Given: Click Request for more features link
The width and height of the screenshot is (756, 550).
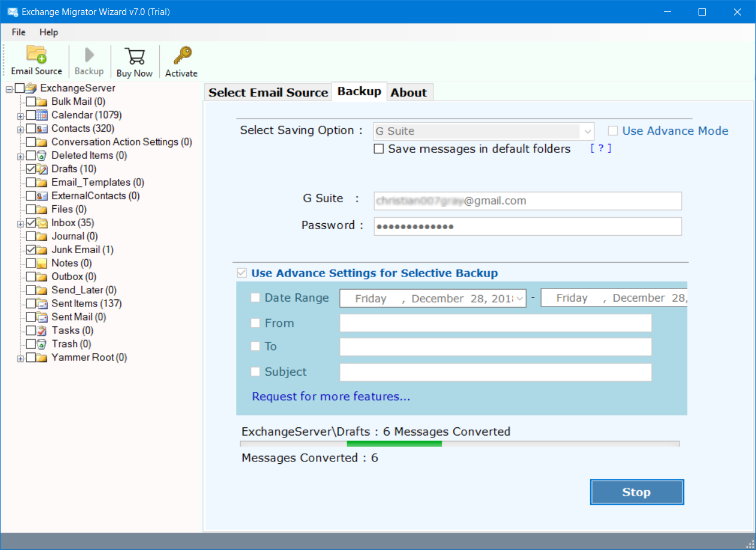Looking at the screenshot, I should tap(331, 397).
